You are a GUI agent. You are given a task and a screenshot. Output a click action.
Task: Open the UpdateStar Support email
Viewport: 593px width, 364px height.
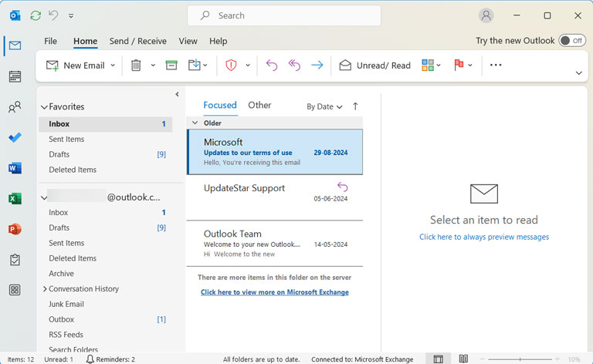coord(275,198)
